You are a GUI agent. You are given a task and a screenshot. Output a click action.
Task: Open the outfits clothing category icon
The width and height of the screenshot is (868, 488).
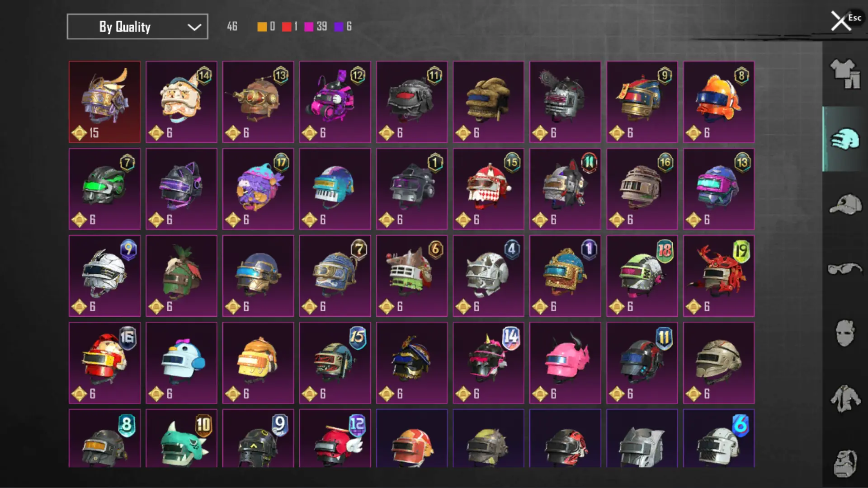[x=845, y=74]
